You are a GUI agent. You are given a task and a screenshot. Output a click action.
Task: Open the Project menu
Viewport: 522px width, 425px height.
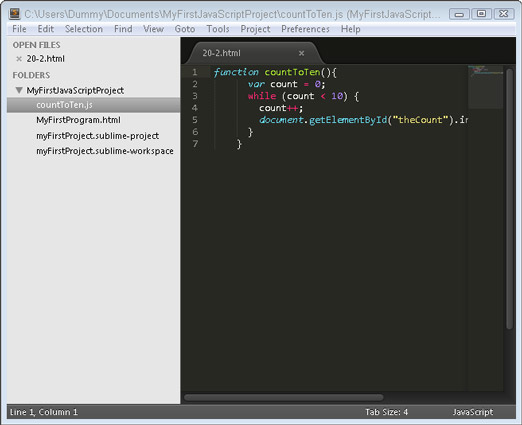coord(255,29)
